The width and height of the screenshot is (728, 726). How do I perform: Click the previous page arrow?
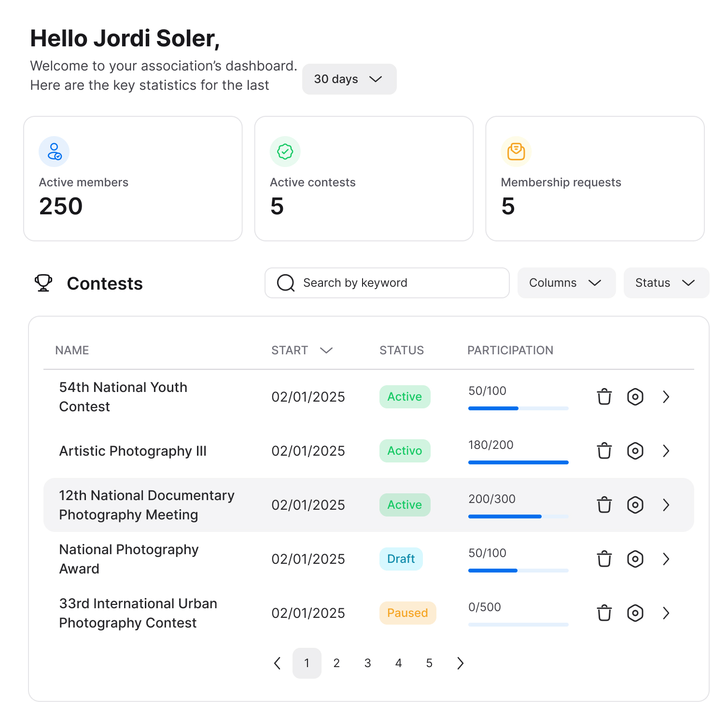coord(277,663)
